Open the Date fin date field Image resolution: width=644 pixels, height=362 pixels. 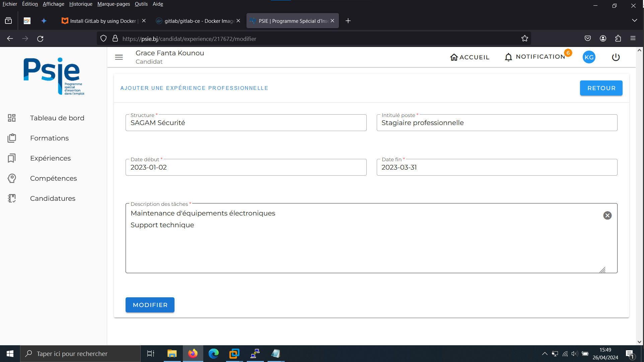pos(497,167)
